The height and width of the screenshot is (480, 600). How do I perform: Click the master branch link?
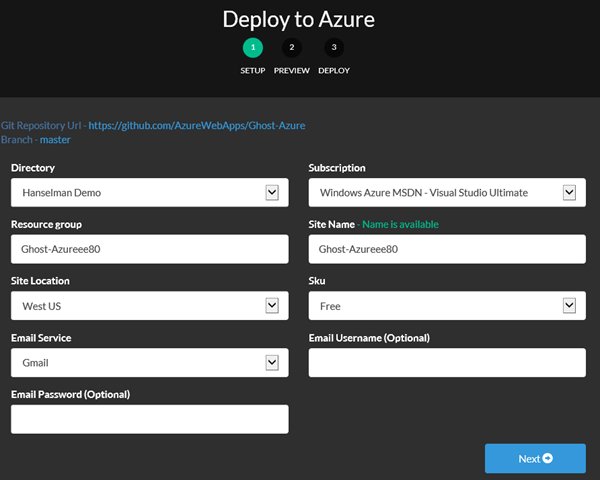[55, 140]
